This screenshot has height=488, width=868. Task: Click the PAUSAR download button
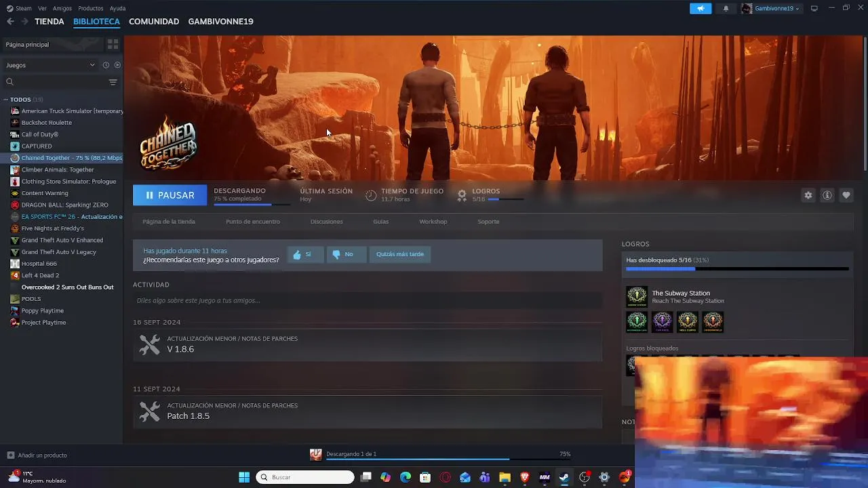[x=170, y=195]
